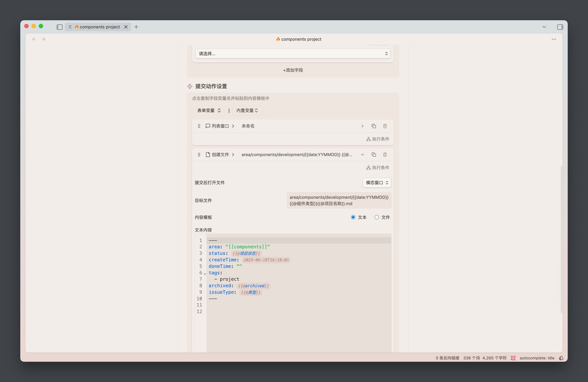The image size is (588, 382).
Task: Click the +添加字段 button
Action: [x=293, y=70]
